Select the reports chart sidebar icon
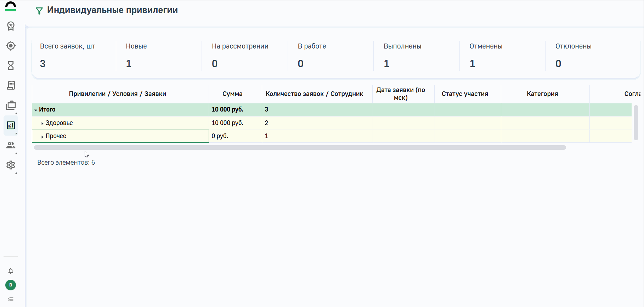The width and height of the screenshot is (644, 307). (11, 125)
